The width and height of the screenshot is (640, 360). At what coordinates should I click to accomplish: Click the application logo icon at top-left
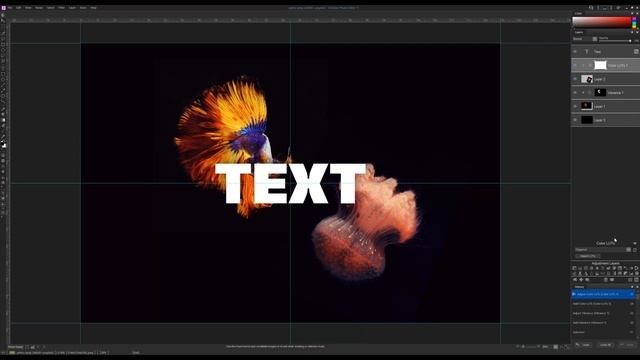click(3, 8)
